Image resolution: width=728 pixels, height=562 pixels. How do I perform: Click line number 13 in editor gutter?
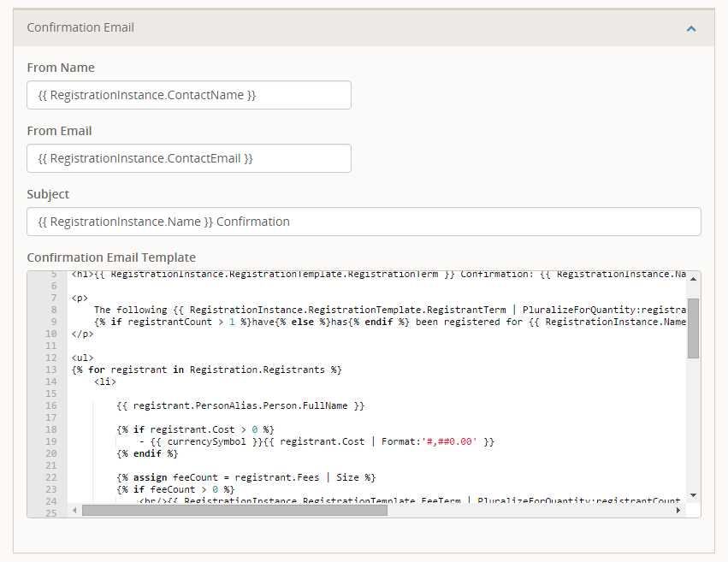point(51,370)
